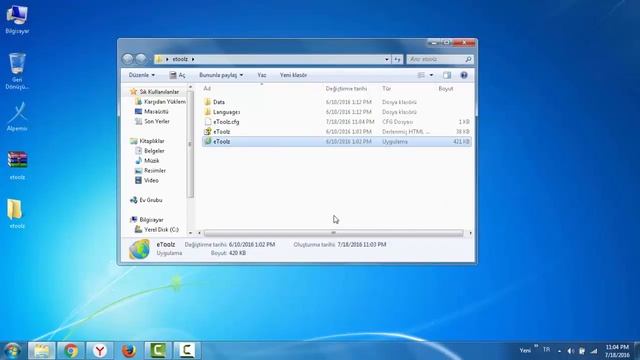Open the Bilgisayar desktop icon

tap(17, 19)
